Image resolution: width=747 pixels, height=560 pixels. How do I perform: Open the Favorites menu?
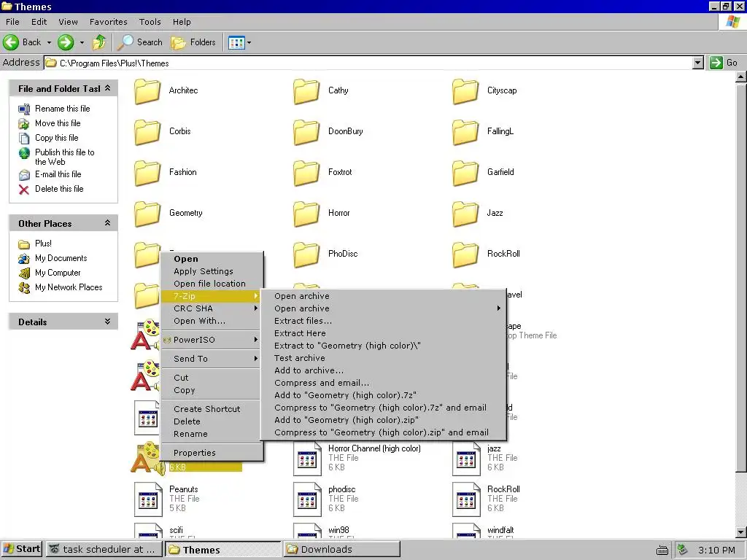[109, 22]
